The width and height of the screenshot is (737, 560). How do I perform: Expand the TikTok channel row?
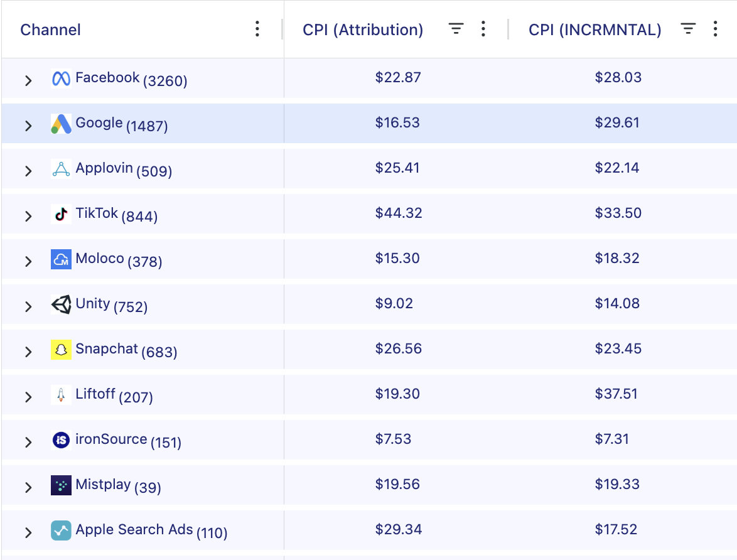coord(28,216)
